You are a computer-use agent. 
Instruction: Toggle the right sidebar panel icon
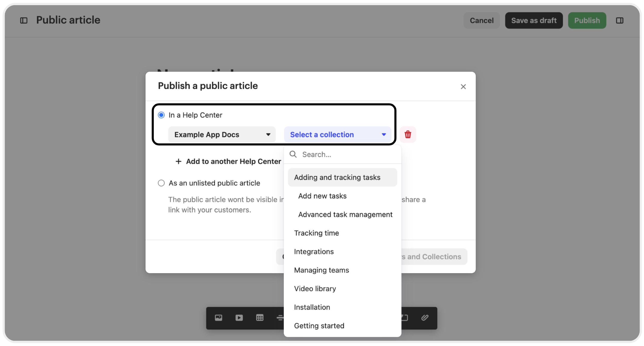[x=620, y=20]
